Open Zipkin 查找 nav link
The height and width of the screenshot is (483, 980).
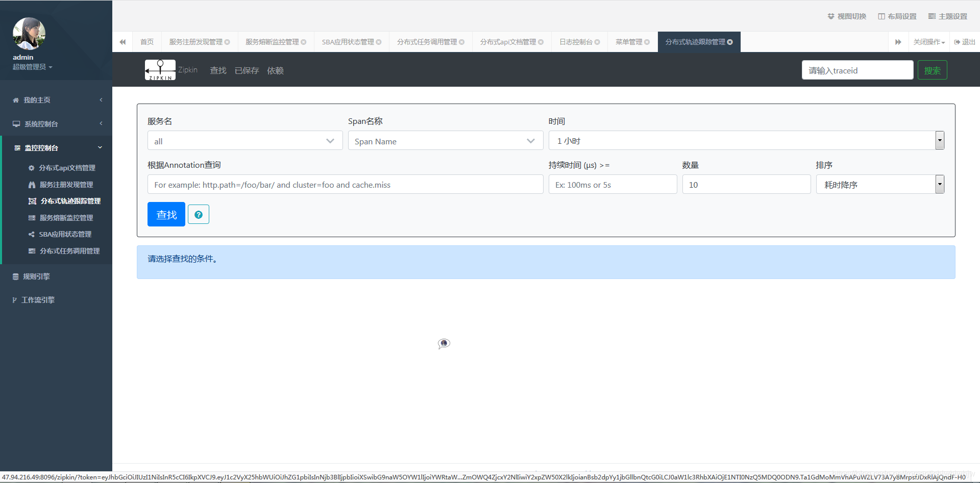[x=218, y=70]
